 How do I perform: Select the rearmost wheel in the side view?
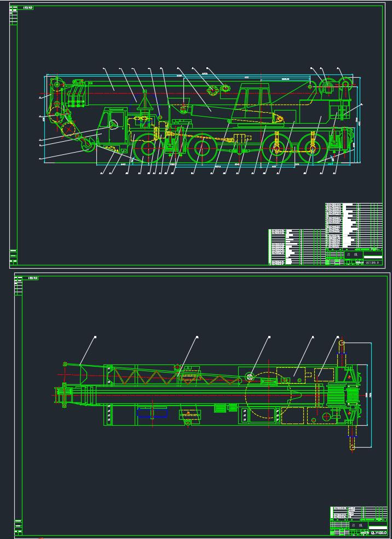[x=312, y=149]
